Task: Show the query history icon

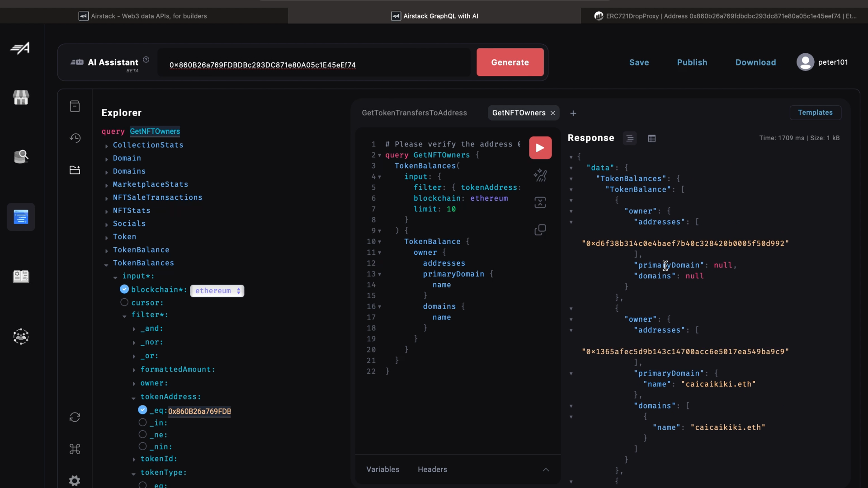Action: (75, 138)
